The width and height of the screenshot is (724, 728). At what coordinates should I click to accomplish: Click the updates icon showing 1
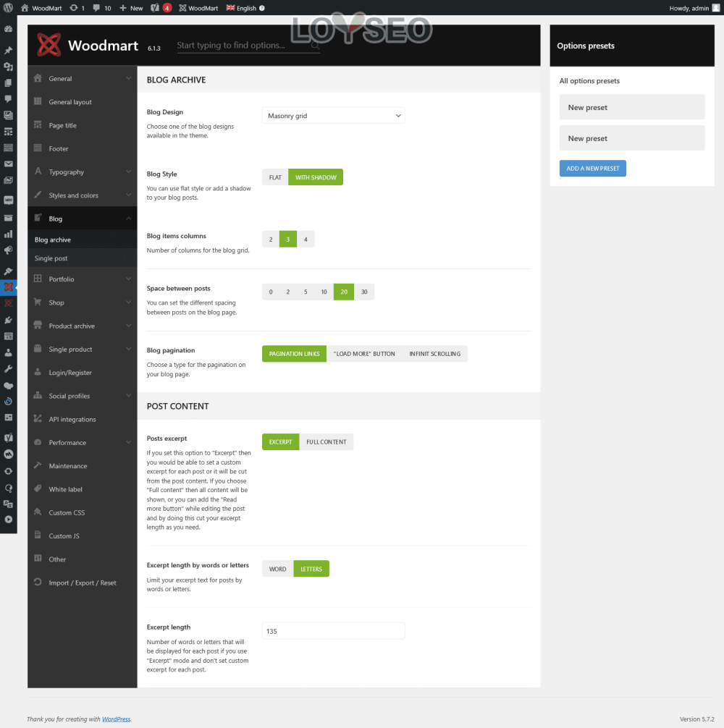pyautogui.click(x=77, y=8)
